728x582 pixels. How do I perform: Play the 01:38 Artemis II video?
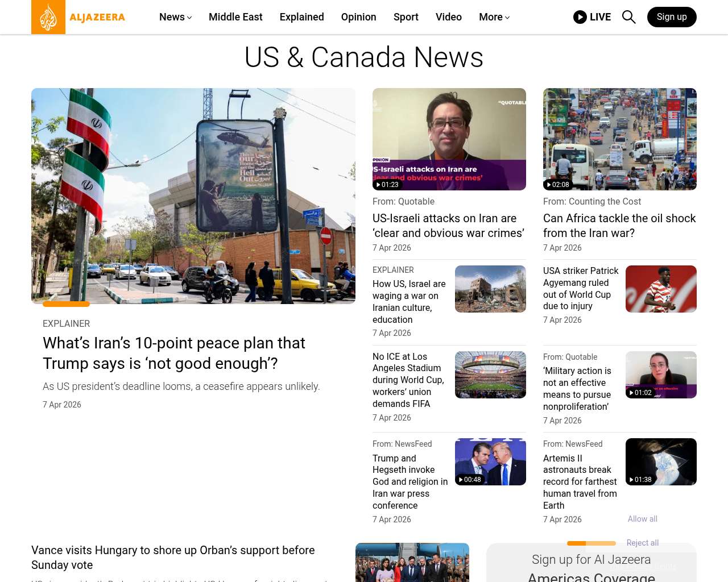661,462
